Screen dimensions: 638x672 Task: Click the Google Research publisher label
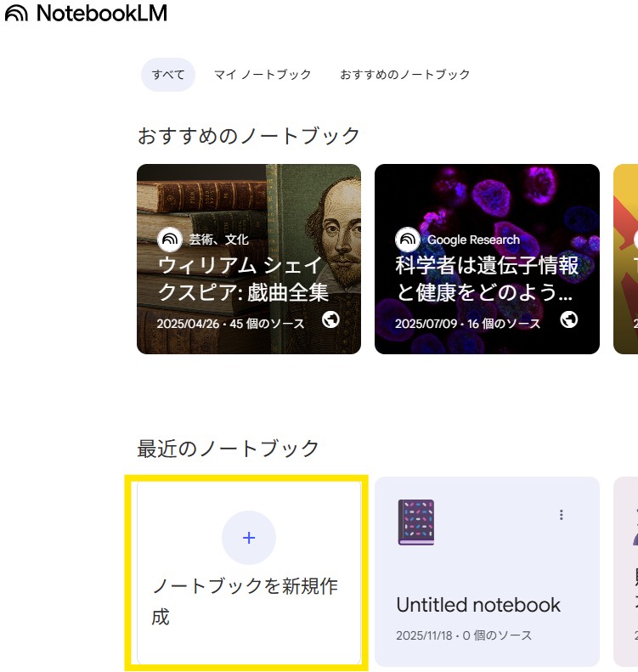[473, 240]
